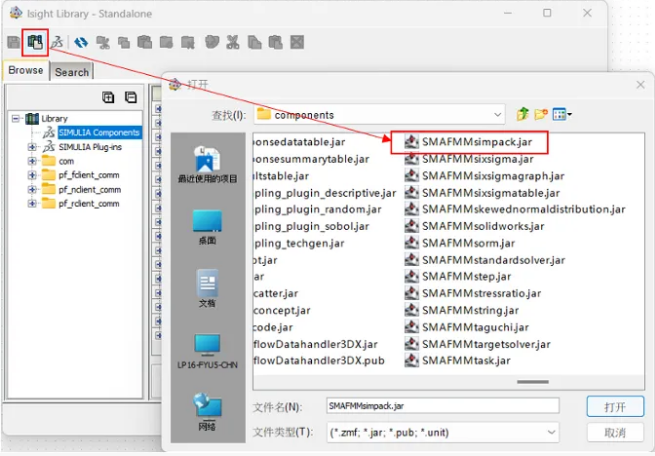Click the jar icon beside SMAFMMsixsigmagraph.jar

pyautogui.click(x=411, y=176)
